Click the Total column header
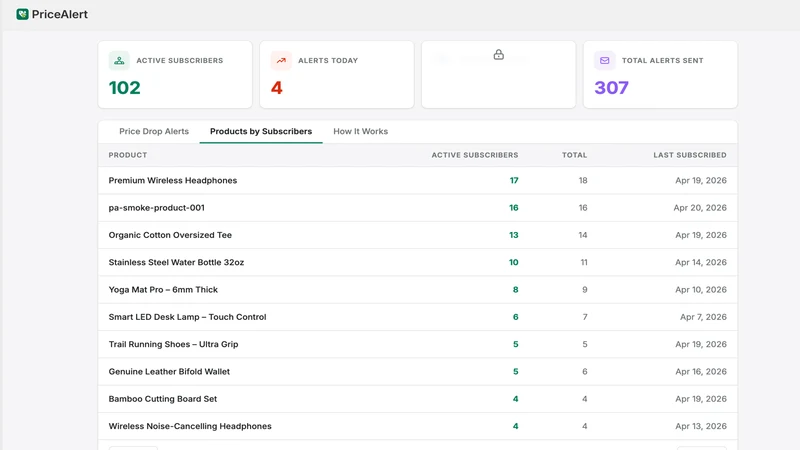Screen dimensions: 800x450 (574, 155)
